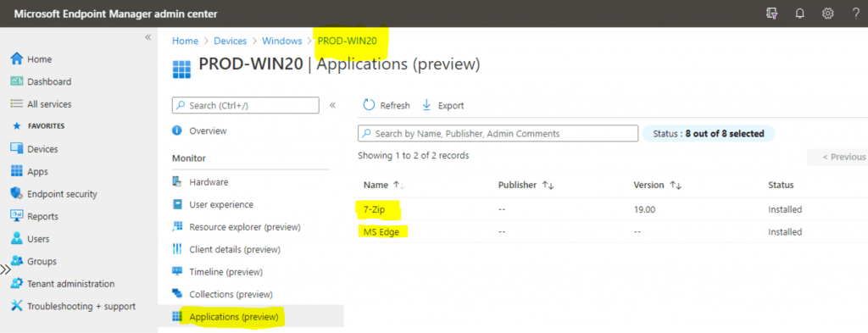Focus the device menu Search (Ctrl+/) box
868x333 pixels.
click(x=246, y=105)
